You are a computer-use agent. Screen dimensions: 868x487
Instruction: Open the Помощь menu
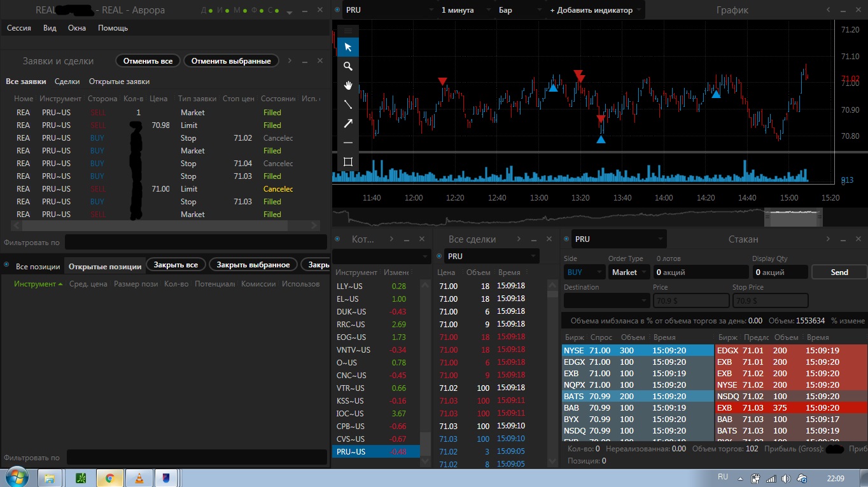click(x=113, y=28)
